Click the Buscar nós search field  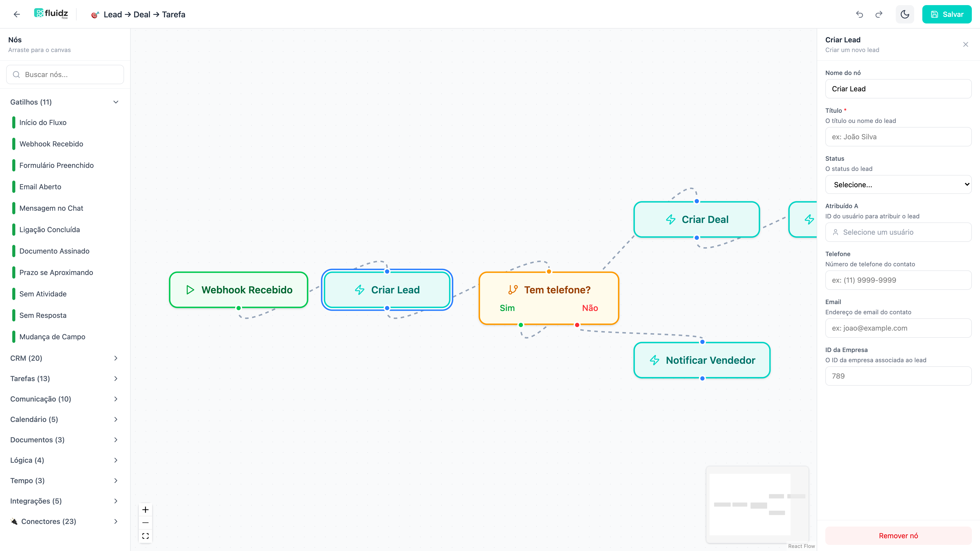pos(65,74)
